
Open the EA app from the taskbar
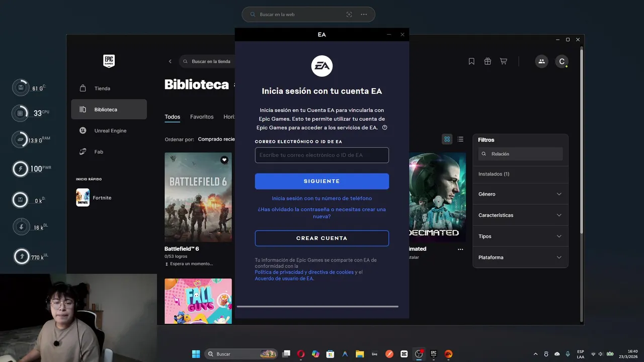(448, 354)
